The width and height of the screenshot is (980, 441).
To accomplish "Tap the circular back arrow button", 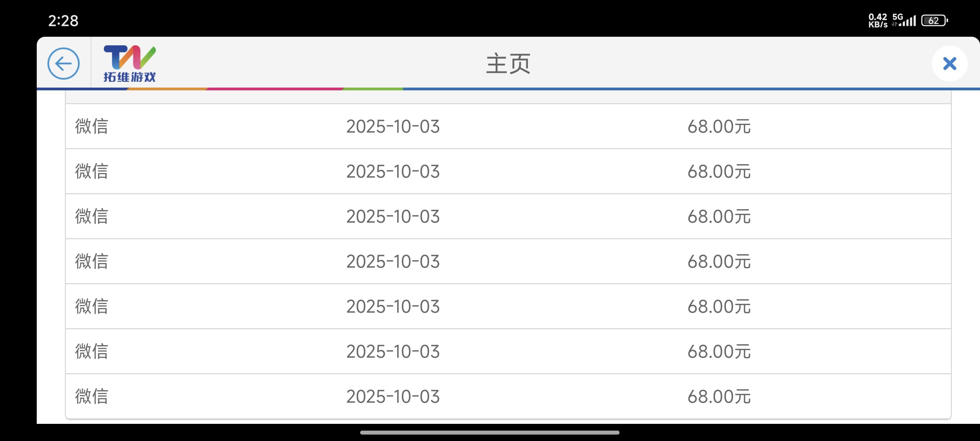I will pos(63,63).
